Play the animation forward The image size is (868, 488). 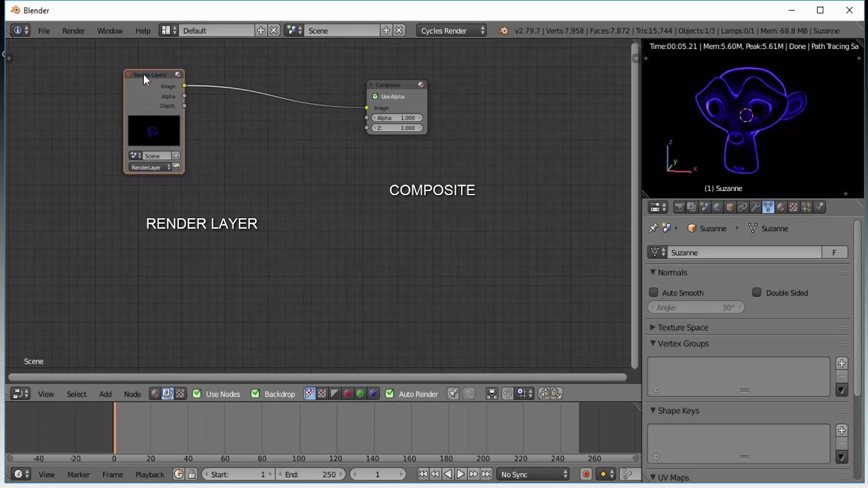click(x=460, y=474)
